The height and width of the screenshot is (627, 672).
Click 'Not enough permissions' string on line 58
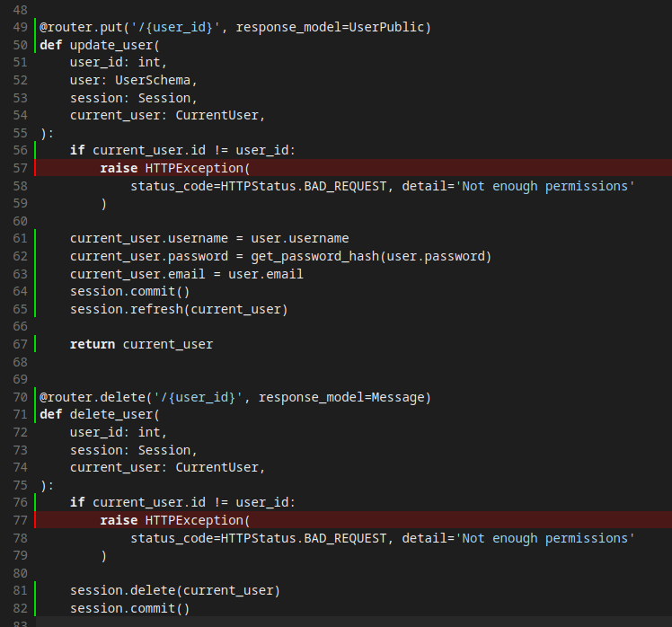tap(545, 186)
